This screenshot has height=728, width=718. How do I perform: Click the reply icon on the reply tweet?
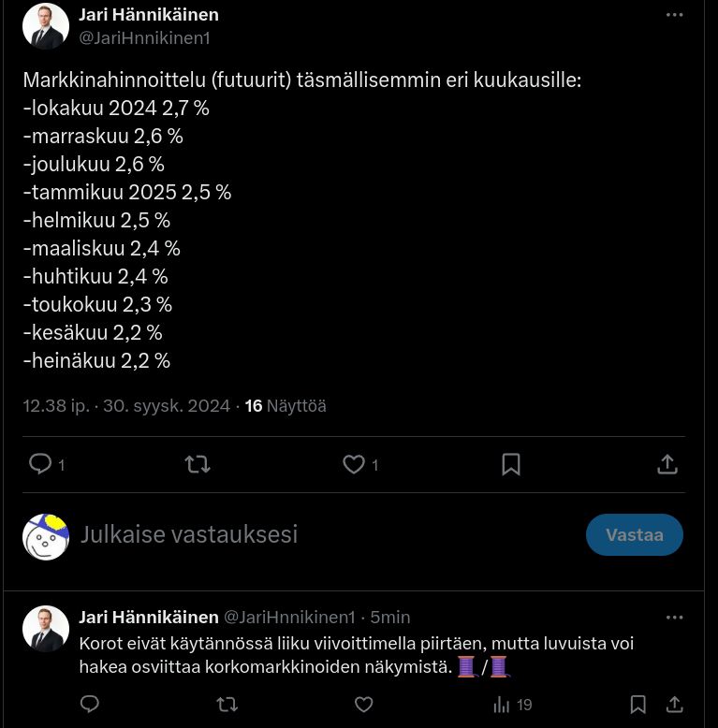pyautogui.click(x=90, y=705)
